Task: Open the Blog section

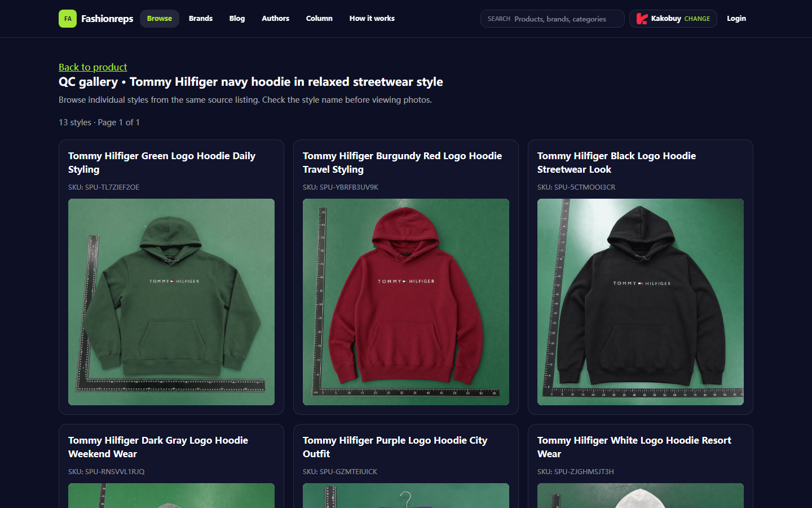Action: [237, 19]
